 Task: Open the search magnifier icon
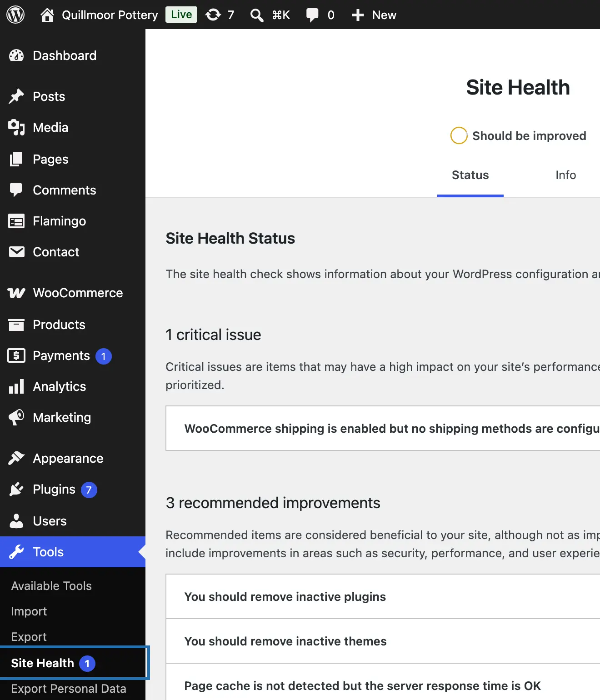(257, 15)
